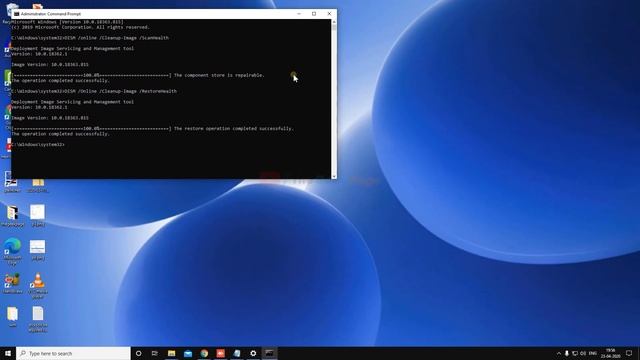The image size is (640, 360).
Task: Click the microphone icon in the system tray
Action: [567, 353]
